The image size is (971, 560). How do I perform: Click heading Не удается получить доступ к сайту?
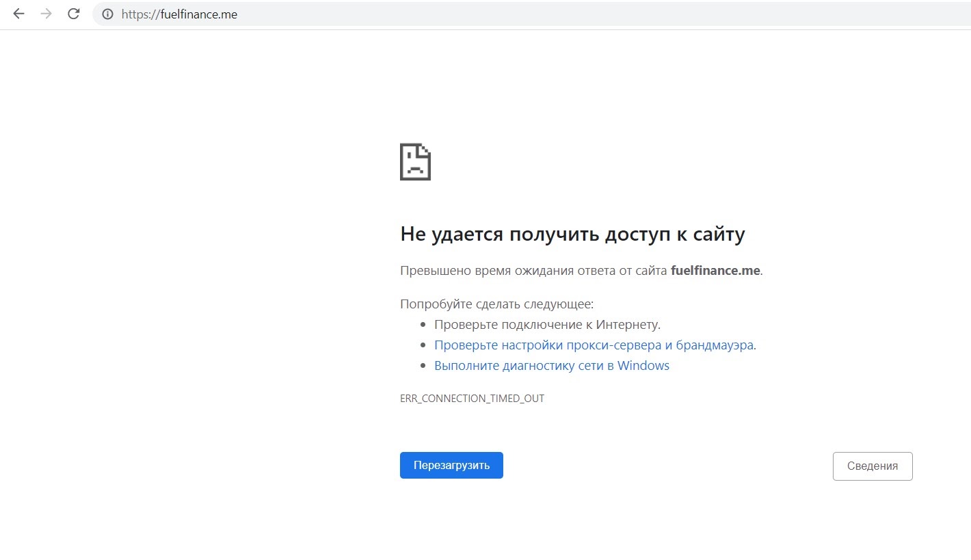(x=572, y=235)
